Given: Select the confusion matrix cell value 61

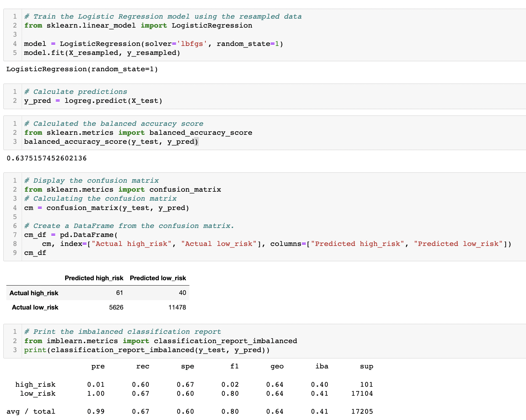Looking at the screenshot, I should tap(120, 293).
